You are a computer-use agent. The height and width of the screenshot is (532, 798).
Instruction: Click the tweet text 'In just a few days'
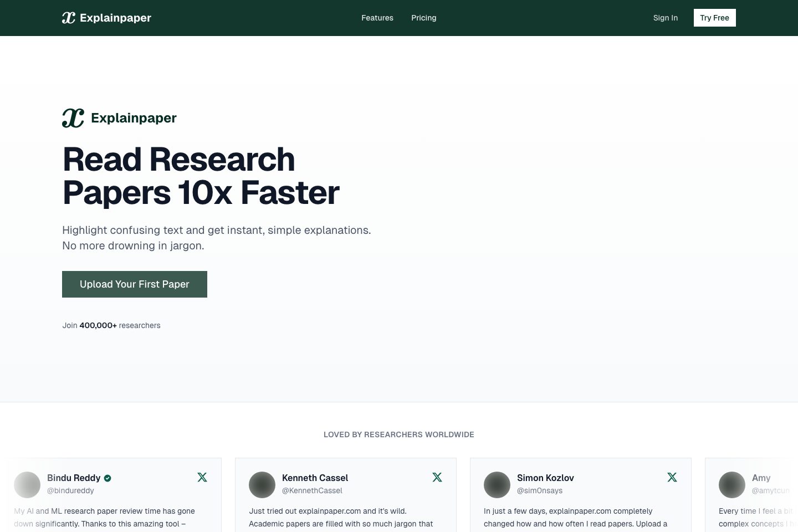coord(515,511)
